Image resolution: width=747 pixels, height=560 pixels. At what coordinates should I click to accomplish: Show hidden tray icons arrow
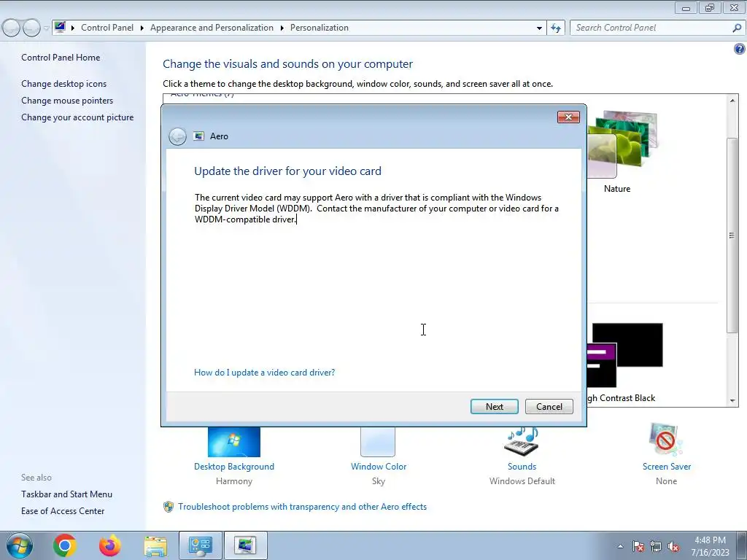click(620, 546)
